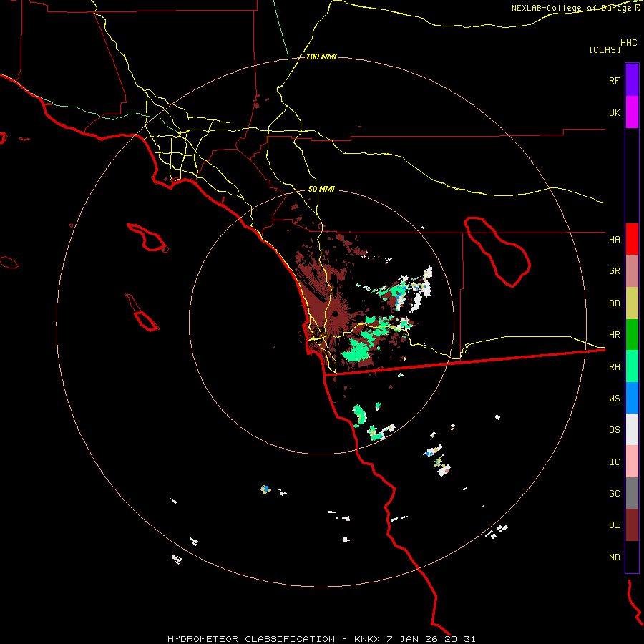This screenshot has height=644, width=644.
Task: Click the HR green legend color block
Action: 632,335
